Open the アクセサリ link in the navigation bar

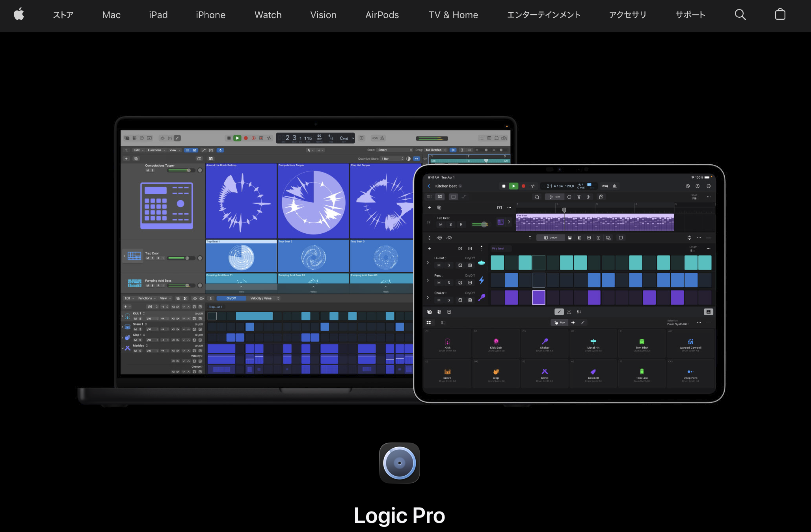(628, 15)
